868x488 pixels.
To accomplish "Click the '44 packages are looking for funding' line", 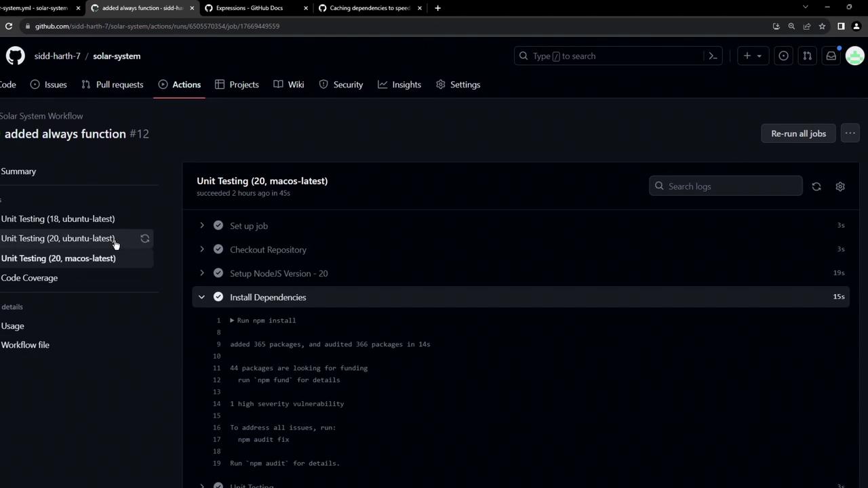I will (x=298, y=368).
